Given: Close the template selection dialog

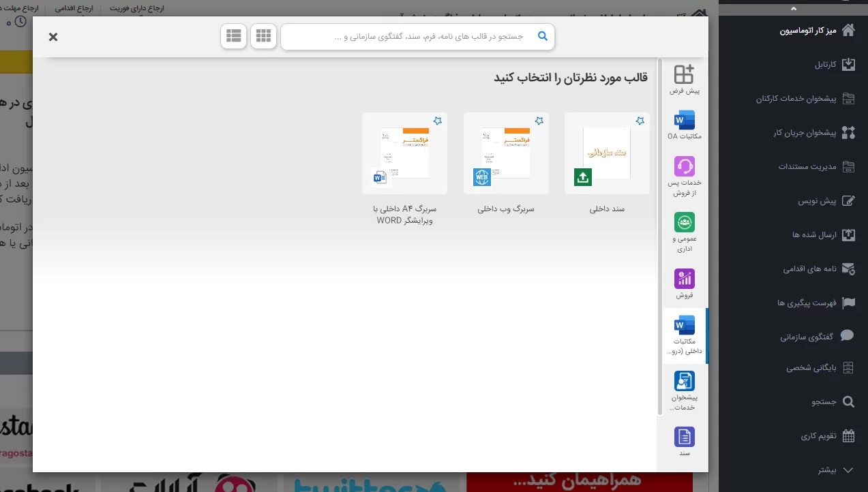Looking at the screenshot, I should click(53, 37).
